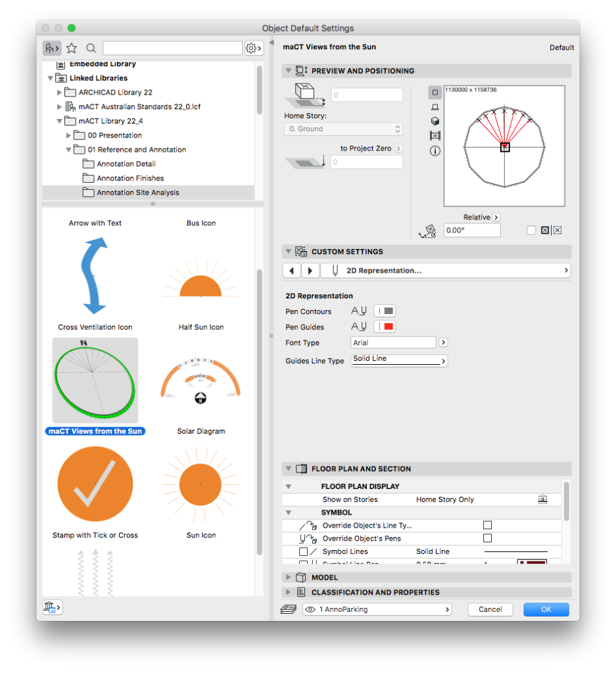The height and width of the screenshot is (673, 616).
Task: Collapse the Floor Plan Display group
Action: click(289, 486)
